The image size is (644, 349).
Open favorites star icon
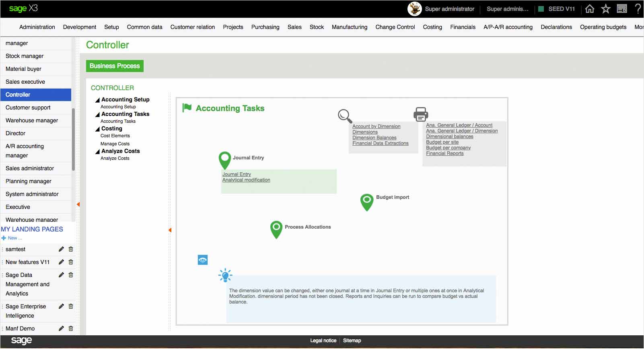606,9
